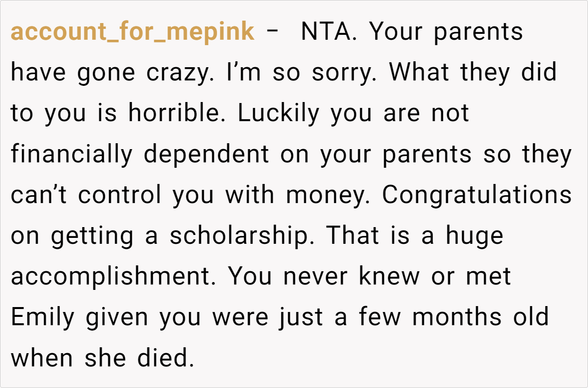Click the word "knew" in the comment
Image resolution: width=588 pixels, height=388 pixels.
point(389,277)
